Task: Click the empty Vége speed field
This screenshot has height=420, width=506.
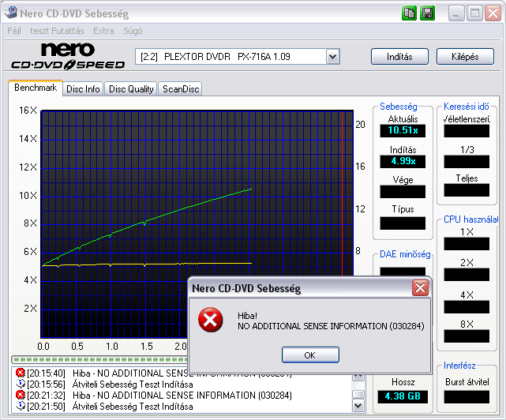Action: click(x=403, y=191)
